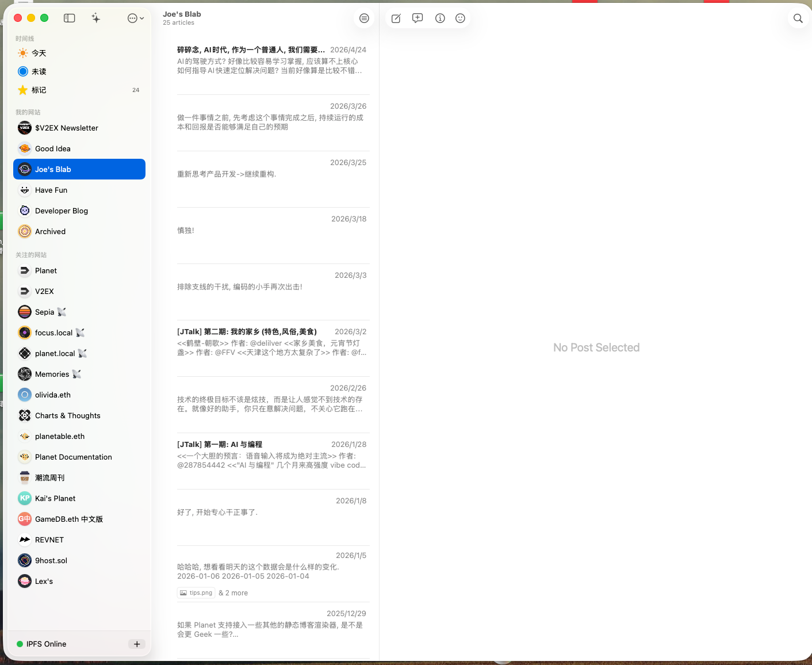
Task: Open the Charts & Thoughts followed site
Action: pyautogui.click(x=67, y=415)
